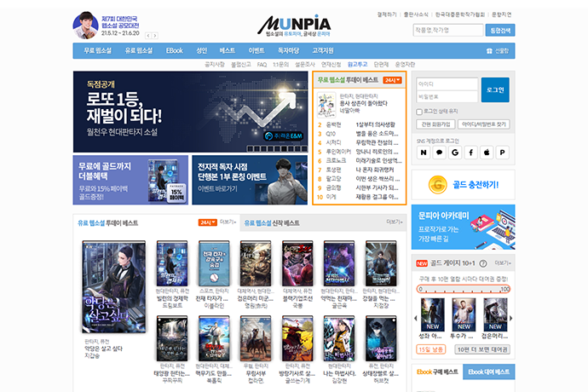Click the 15일 남음 badge
The width and height of the screenshot is (588, 392).
tap(431, 349)
